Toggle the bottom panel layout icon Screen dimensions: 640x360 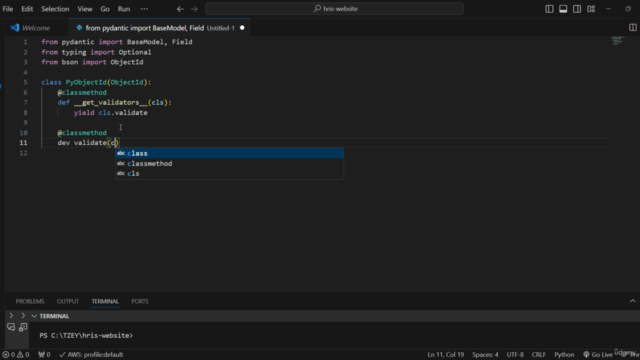(563, 9)
